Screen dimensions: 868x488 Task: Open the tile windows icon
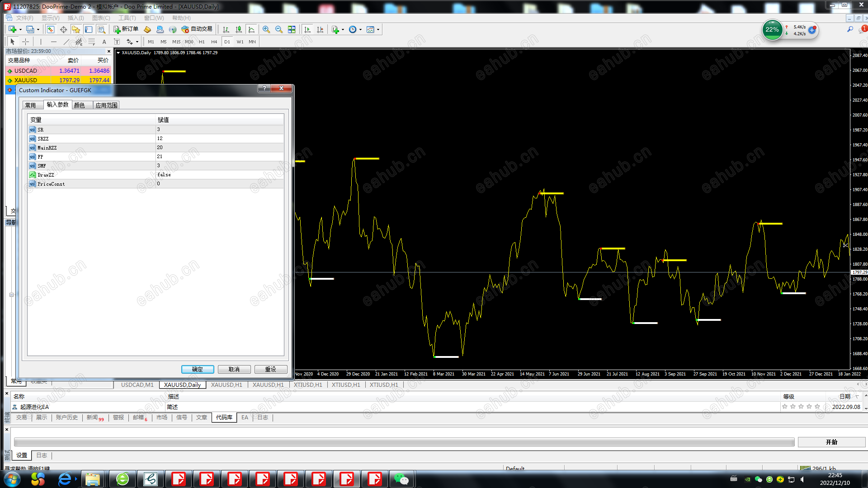coord(292,29)
